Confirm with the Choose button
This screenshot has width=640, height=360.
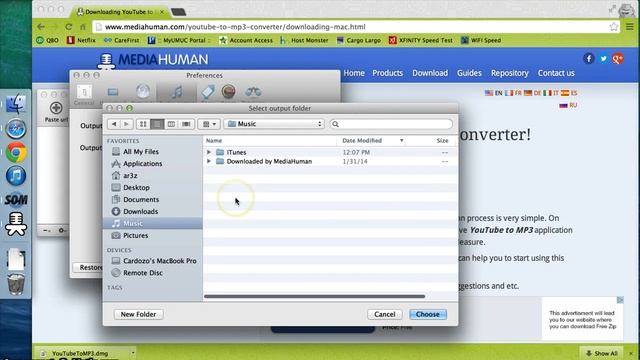(428, 314)
